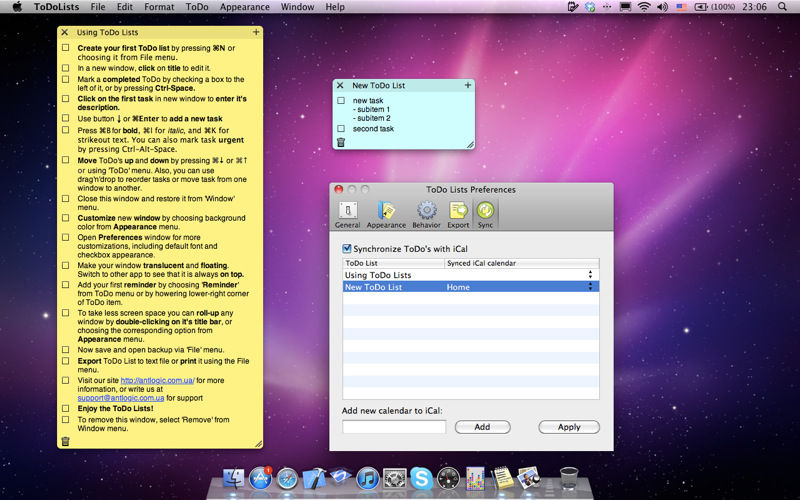Click the plus icon on the New ToDo List note
This screenshot has width=800, height=500.
(468, 85)
